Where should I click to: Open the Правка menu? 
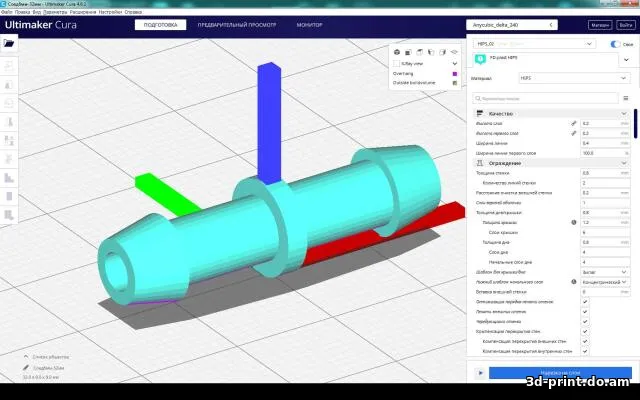(x=22, y=12)
